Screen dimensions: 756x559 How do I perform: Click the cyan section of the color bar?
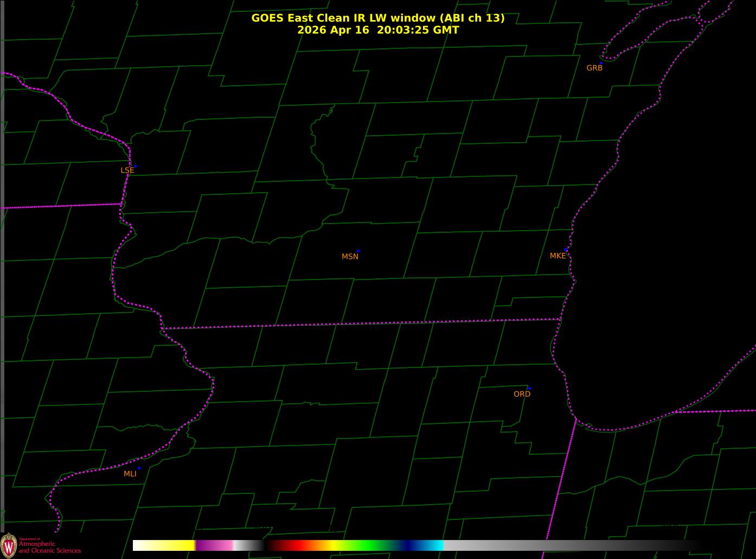(434, 545)
